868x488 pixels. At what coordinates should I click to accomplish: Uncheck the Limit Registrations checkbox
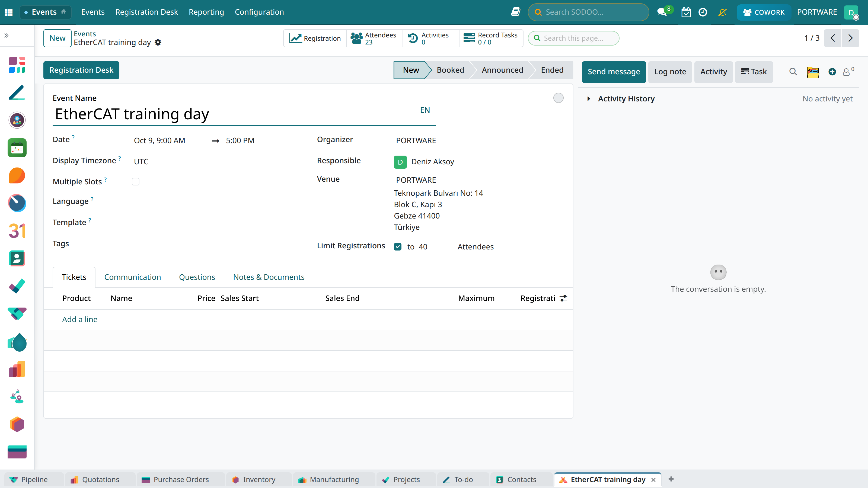tap(398, 247)
